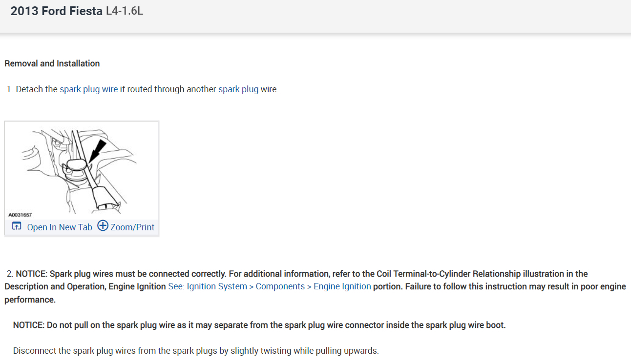Click the 2013 Ford Fiesta title
The image size is (631, 364).
click(x=57, y=11)
